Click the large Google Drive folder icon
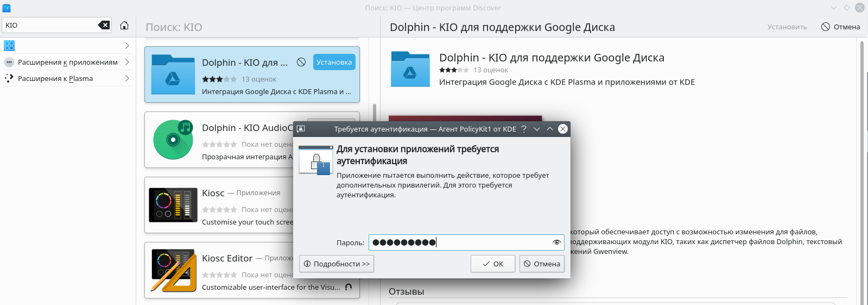Viewport: 868px width, 305px height. [x=410, y=69]
